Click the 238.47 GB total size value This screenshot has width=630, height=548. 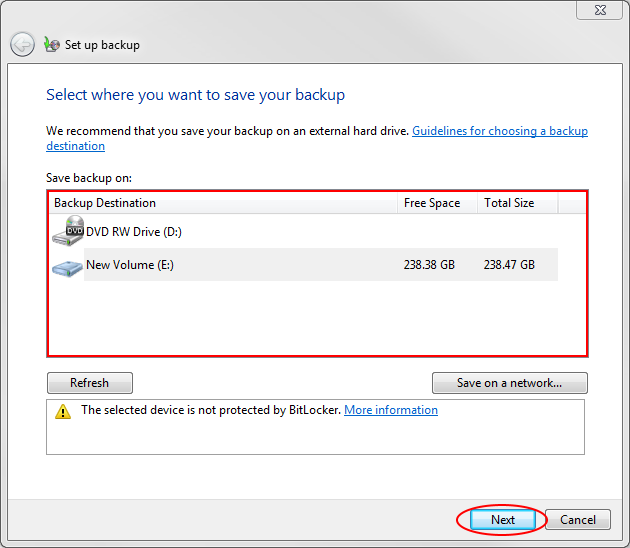tap(509, 265)
